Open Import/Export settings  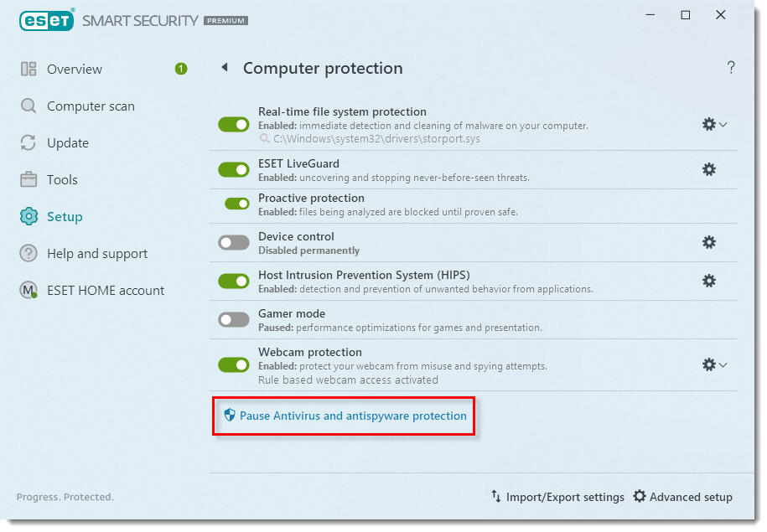pos(557,497)
